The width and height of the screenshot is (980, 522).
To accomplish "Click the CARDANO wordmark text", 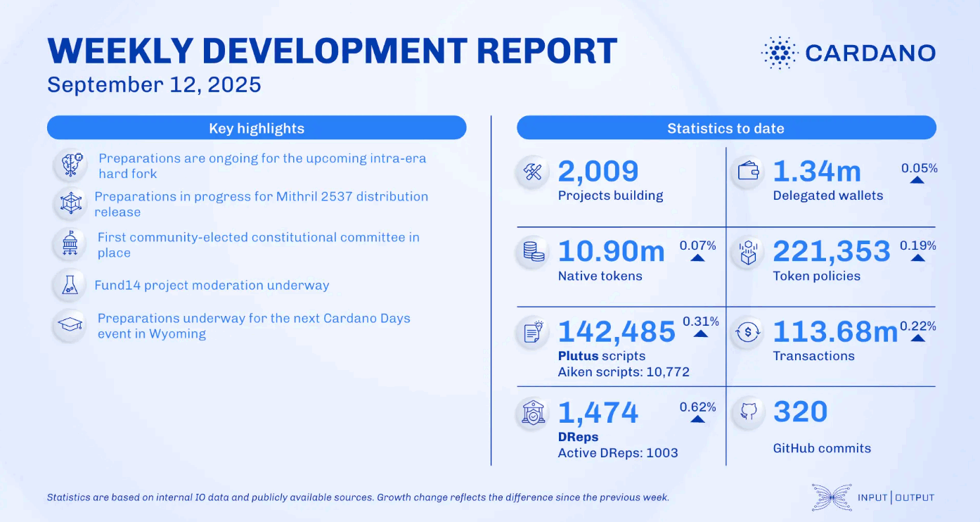I will 870,53.
